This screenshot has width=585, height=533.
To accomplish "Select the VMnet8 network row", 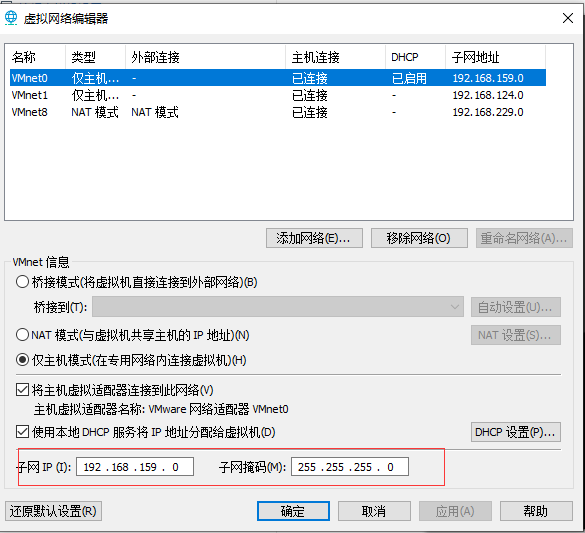I will click(x=278, y=112).
